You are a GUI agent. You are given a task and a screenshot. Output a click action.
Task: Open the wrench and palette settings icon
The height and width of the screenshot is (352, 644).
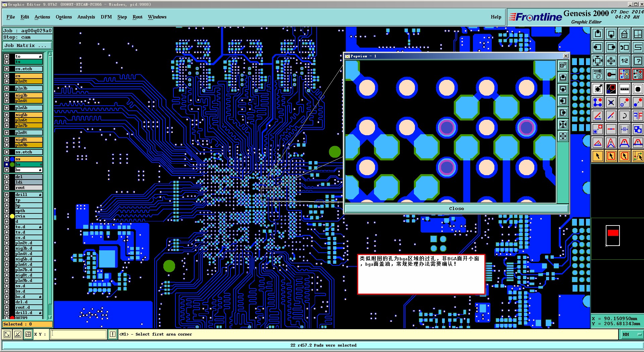pos(598,74)
